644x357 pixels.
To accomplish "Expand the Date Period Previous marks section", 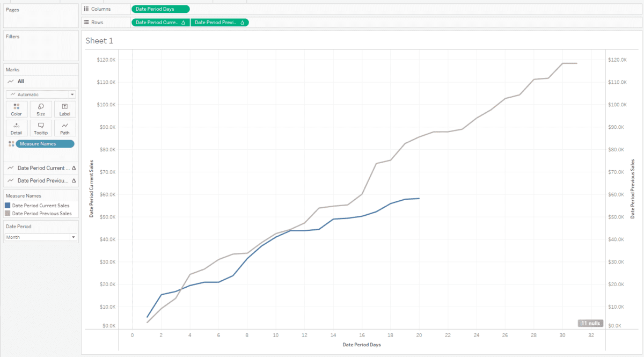I will click(41, 180).
